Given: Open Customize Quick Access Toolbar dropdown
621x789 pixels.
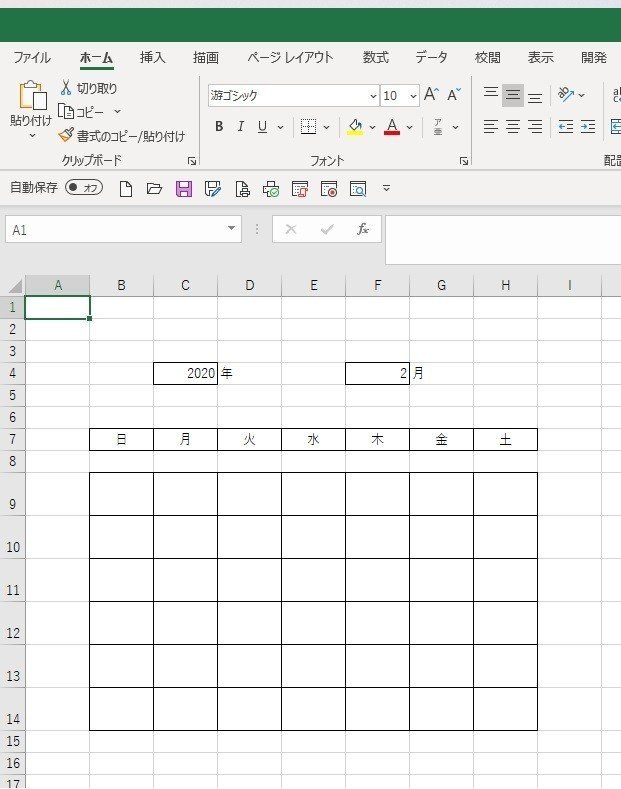Looking at the screenshot, I should tap(386, 188).
